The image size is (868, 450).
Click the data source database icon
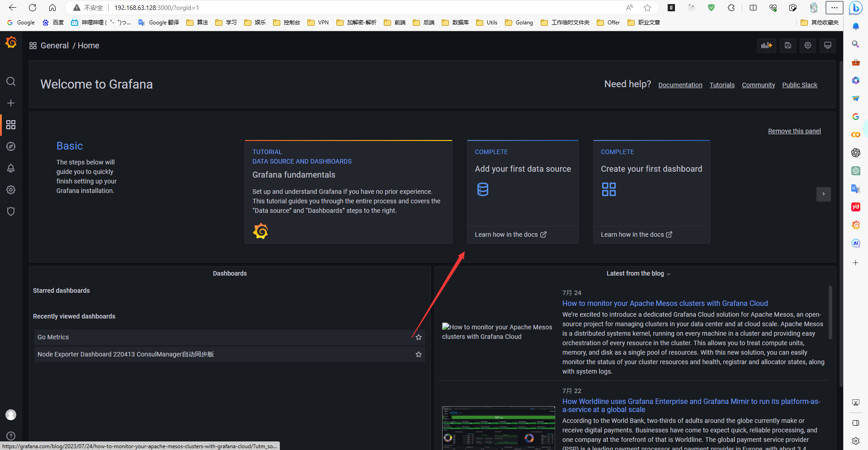point(483,189)
